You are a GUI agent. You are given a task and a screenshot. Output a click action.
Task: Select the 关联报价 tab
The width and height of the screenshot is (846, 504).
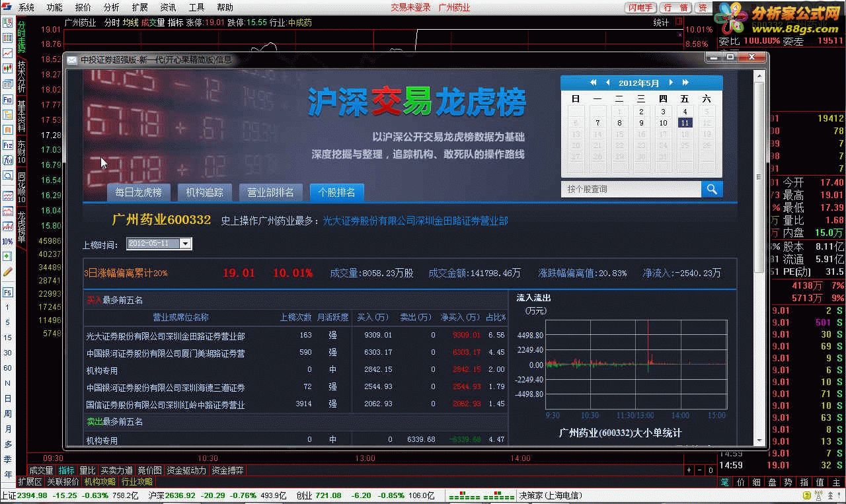coord(63,482)
